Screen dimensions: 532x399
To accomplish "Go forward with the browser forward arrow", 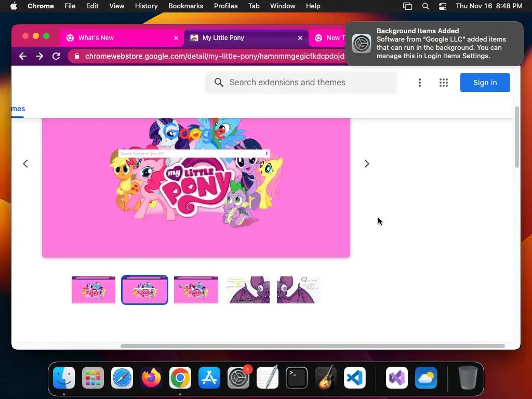I will point(39,56).
